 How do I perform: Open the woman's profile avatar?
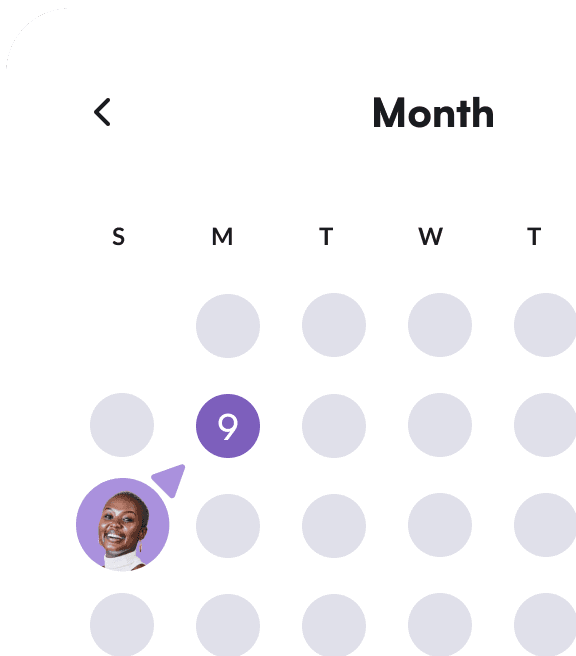pyautogui.click(x=123, y=525)
